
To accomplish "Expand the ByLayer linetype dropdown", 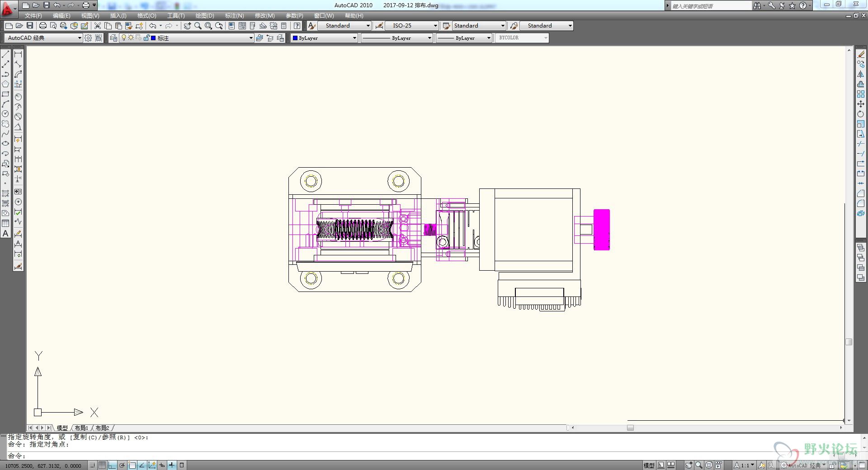I will pyautogui.click(x=397, y=38).
